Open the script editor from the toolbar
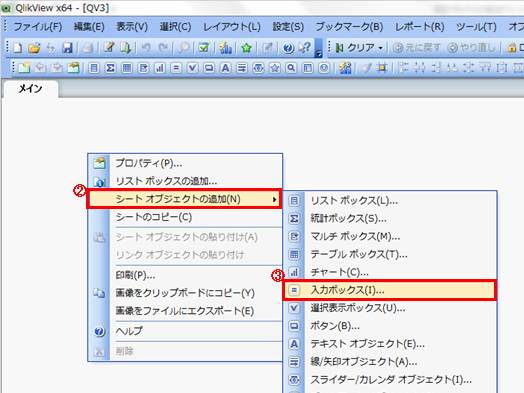The image size is (524, 393). [109, 48]
